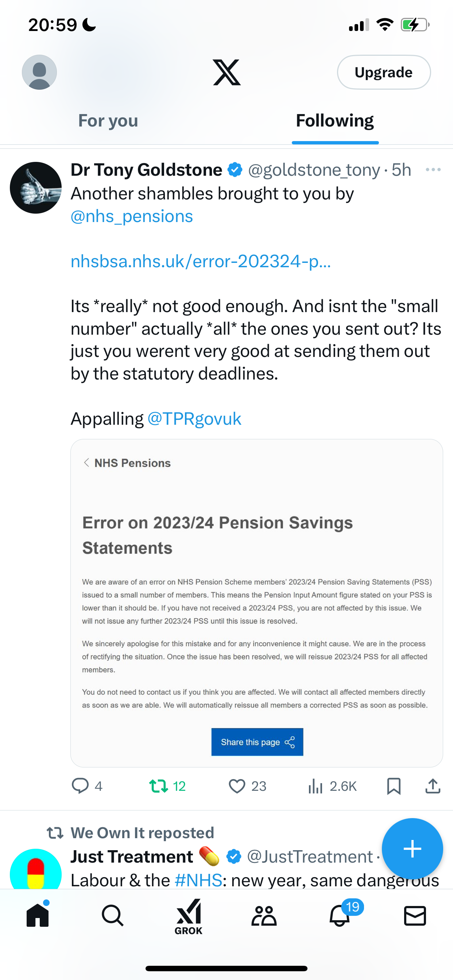Open the Communities people icon
This screenshot has width=453, height=980.
click(x=264, y=915)
